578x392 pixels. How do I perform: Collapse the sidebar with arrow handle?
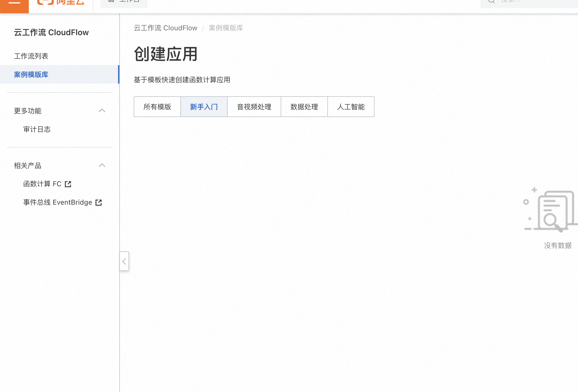[x=124, y=261]
